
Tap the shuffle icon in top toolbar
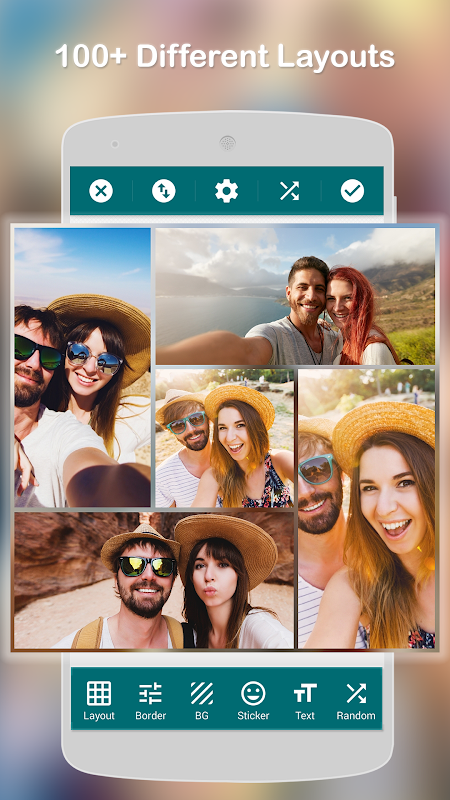point(289,191)
